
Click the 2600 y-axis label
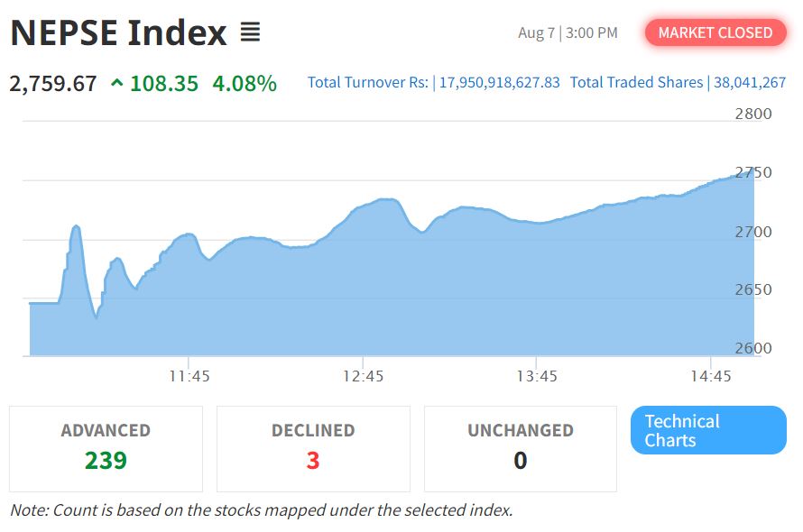[x=752, y=348]
